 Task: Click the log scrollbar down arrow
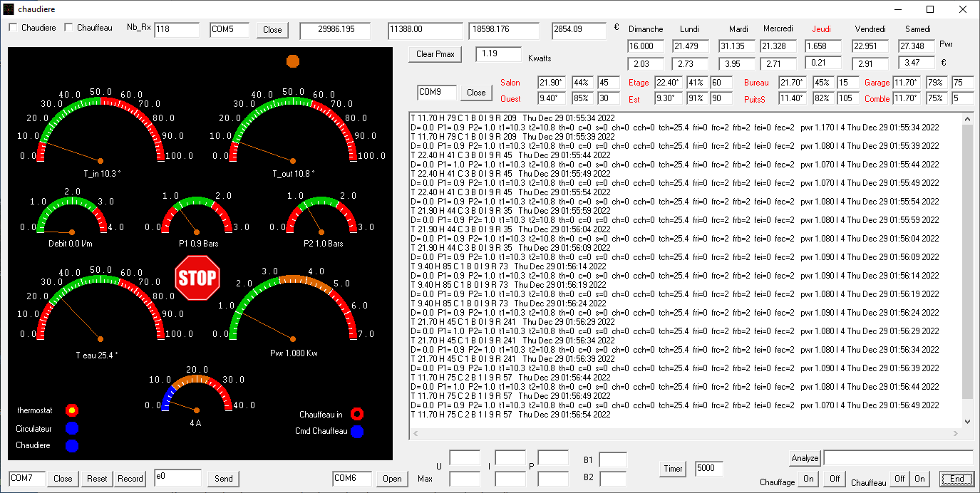967,421
